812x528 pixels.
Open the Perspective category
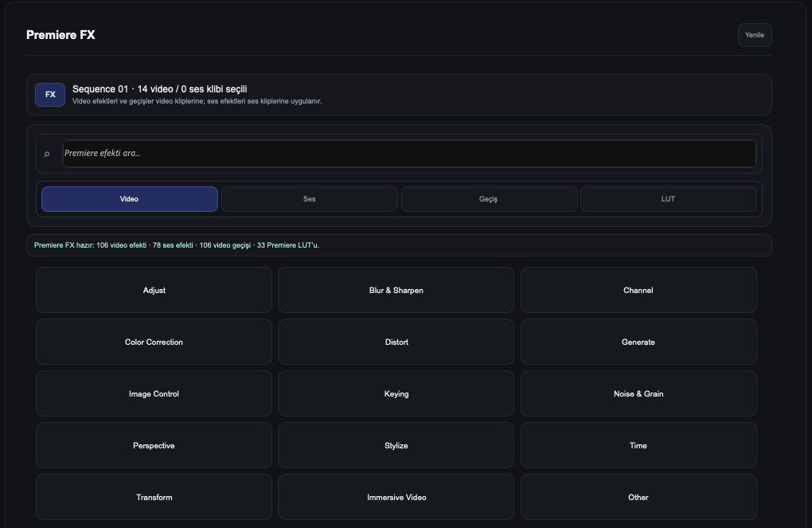154,446
